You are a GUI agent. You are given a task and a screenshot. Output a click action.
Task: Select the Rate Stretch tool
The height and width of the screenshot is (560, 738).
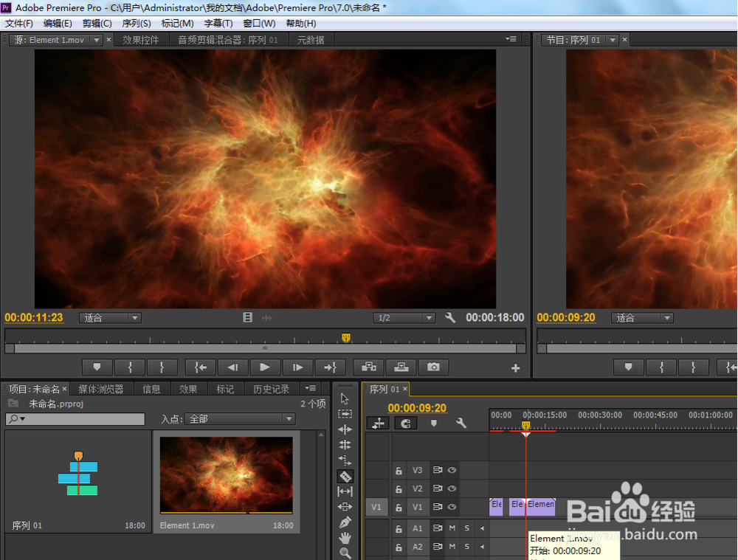(345, 460)
